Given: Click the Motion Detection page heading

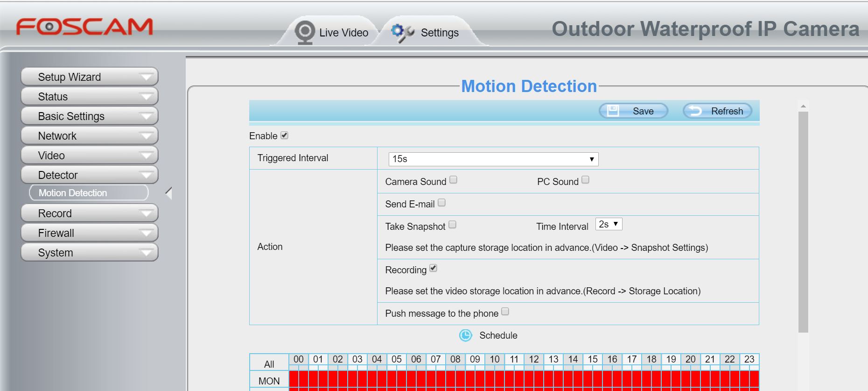Looking at the screenshot, I should point(529,86).
